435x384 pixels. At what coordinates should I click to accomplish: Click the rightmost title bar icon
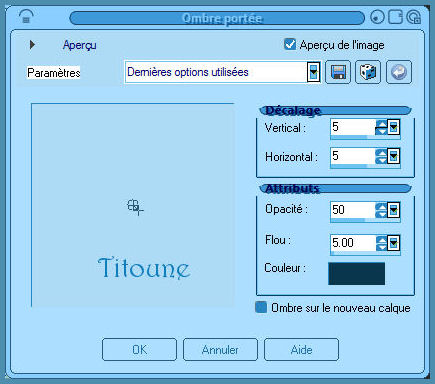coord(414,17)
